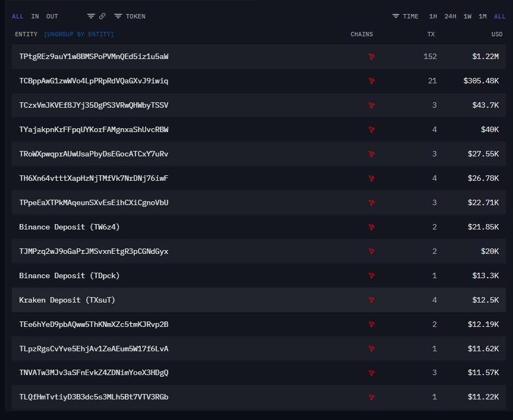Open address TCBppAwG1zwWVo4LpPRpRdVQaGXvJ9iwiq

[x=94, y=81]
